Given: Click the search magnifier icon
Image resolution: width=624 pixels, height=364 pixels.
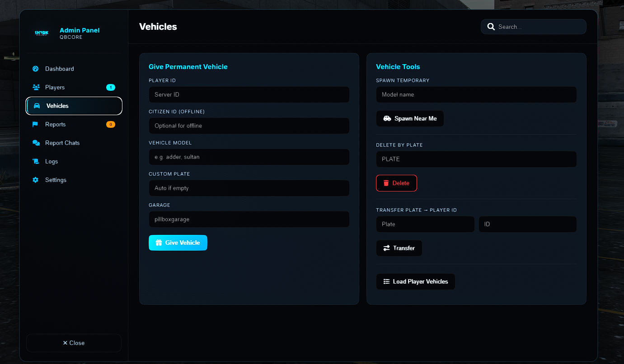Looking at the screenshot, I should click(491, 27).
